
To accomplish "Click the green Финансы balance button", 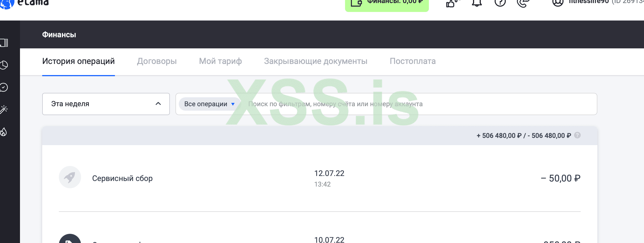I will [387, 4].
